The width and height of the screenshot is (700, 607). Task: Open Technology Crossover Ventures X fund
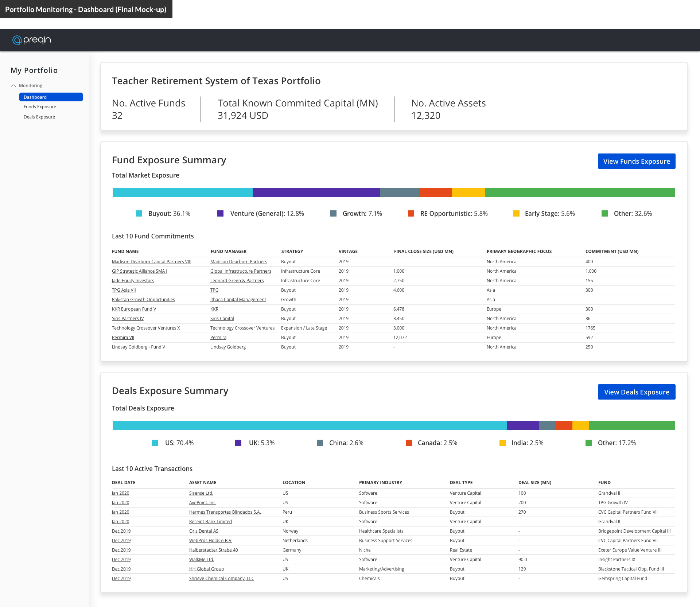coord(146,328)
